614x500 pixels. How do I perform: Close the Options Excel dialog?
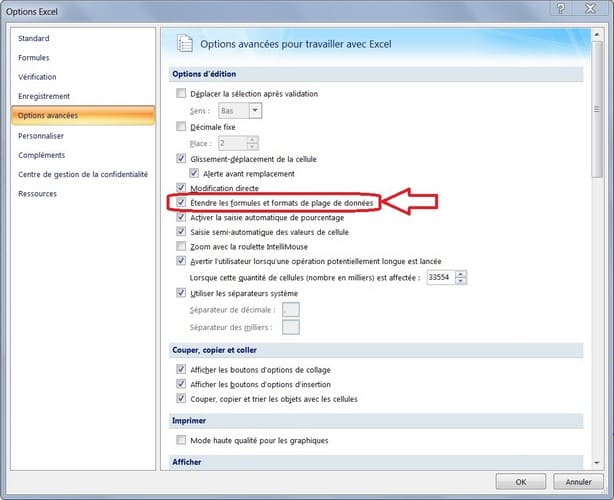tap(590, 9)
